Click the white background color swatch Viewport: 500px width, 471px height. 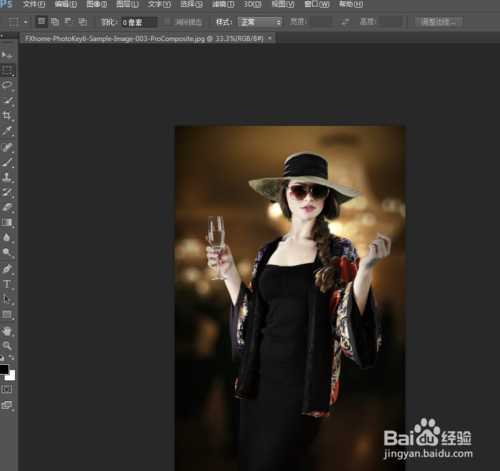[x=12, y=376]
